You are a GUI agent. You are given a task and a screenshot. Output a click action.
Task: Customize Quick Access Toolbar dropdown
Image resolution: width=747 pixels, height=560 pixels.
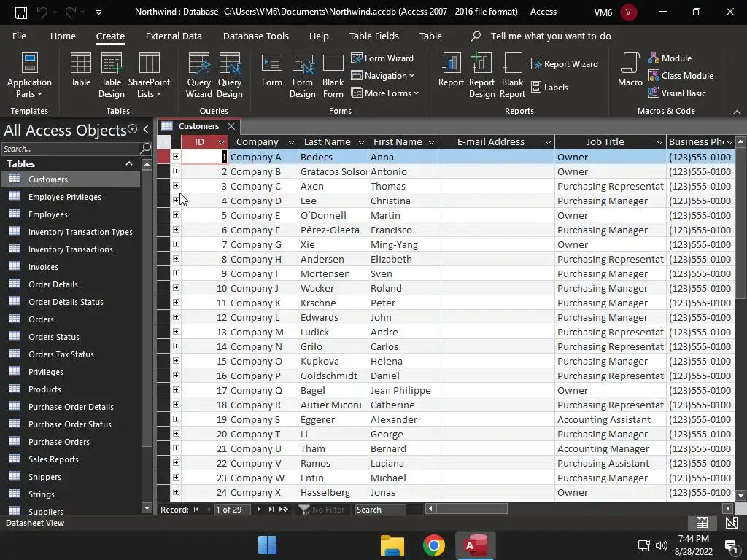tap(98, 12)
